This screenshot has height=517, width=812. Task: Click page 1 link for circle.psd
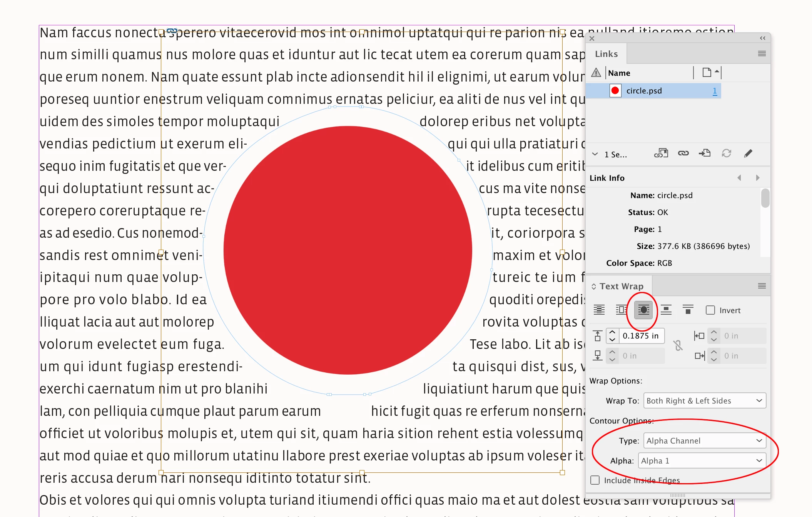715,91
